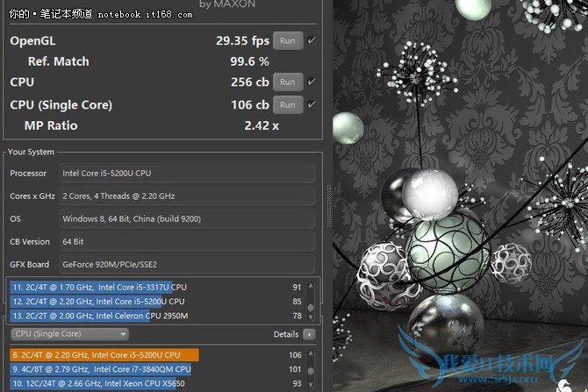The image size is (588, 392).
Task: Run the OpenGL benchmark
Action: tap(288, 41)
